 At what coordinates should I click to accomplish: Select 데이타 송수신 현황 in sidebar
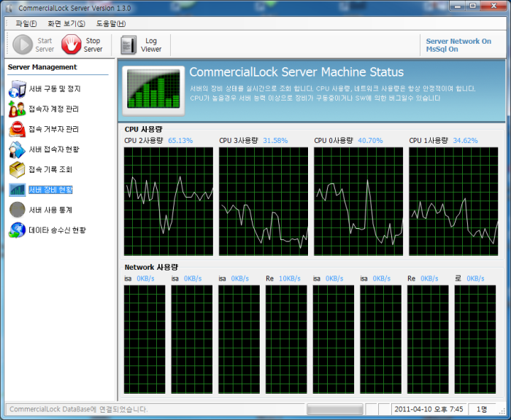coord(58,230)
